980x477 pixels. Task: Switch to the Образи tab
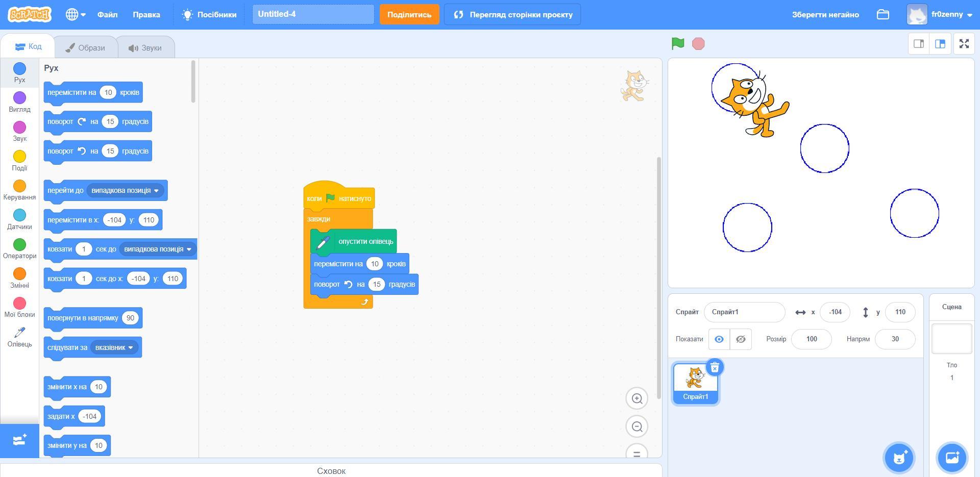(x=85, y=48)
